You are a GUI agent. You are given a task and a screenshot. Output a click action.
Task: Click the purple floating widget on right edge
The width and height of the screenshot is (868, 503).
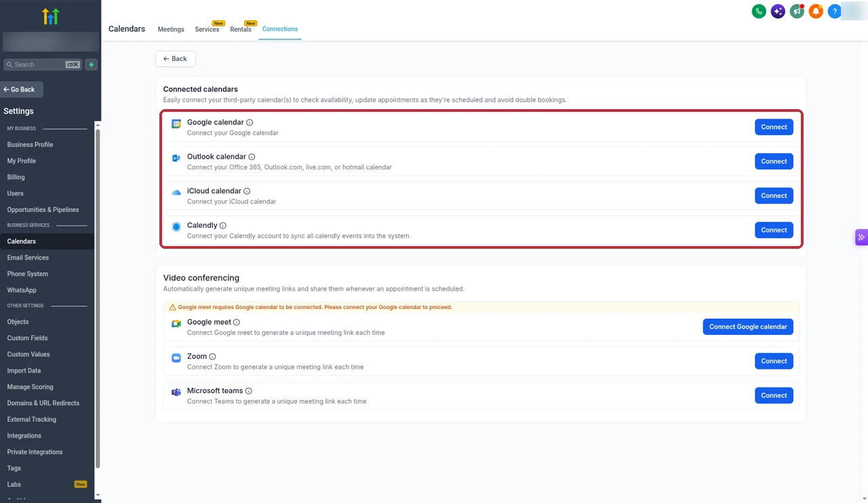[x=861, y=237]
